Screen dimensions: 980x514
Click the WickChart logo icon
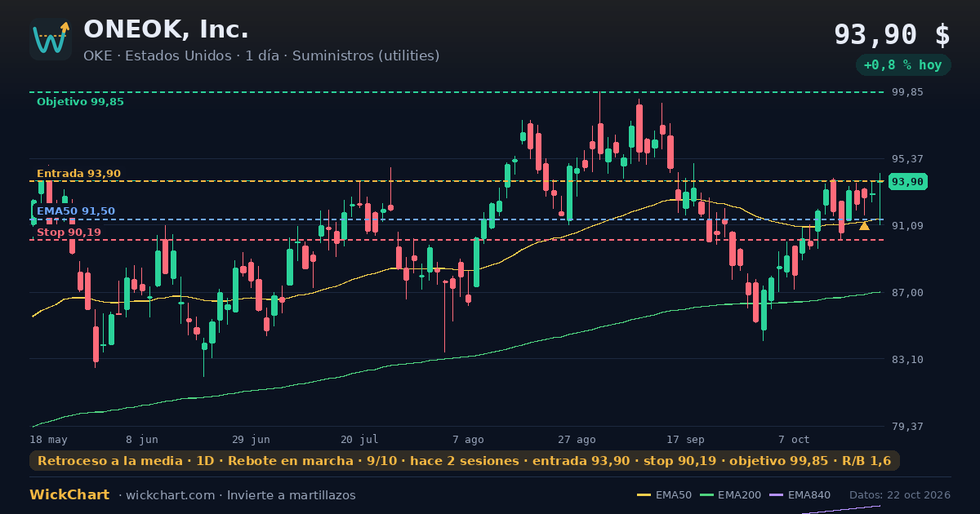click(x=51, y=39)
